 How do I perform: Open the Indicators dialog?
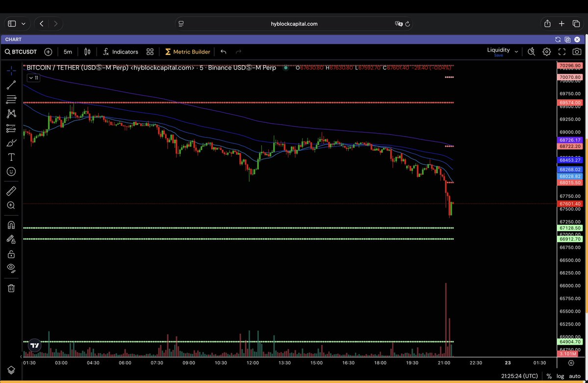click(x=121, y=52)
